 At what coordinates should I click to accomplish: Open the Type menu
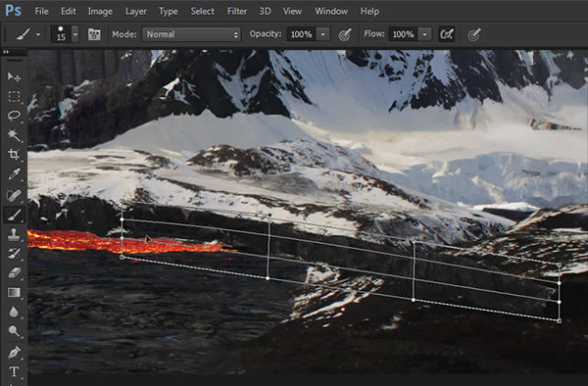click(x=169, y=11)
